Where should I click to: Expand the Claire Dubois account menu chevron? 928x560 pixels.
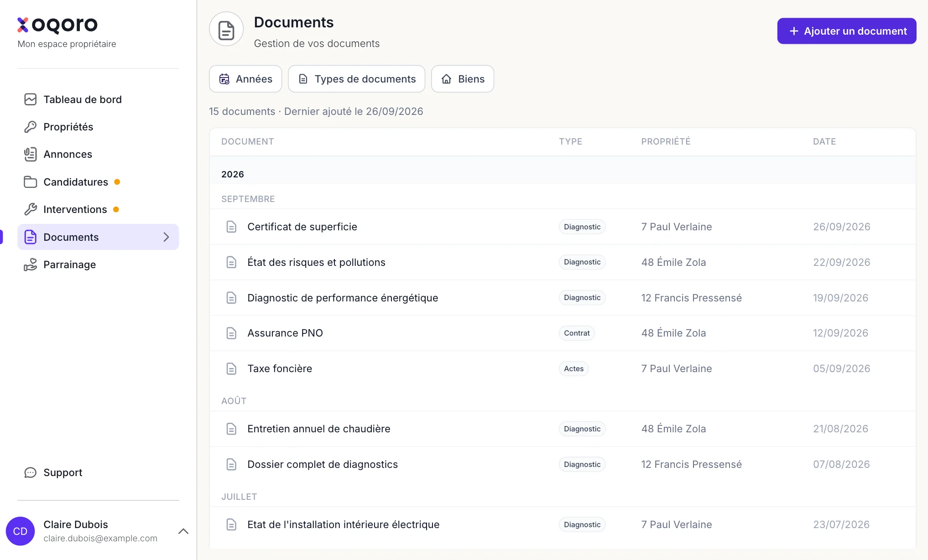click(183, 531)
